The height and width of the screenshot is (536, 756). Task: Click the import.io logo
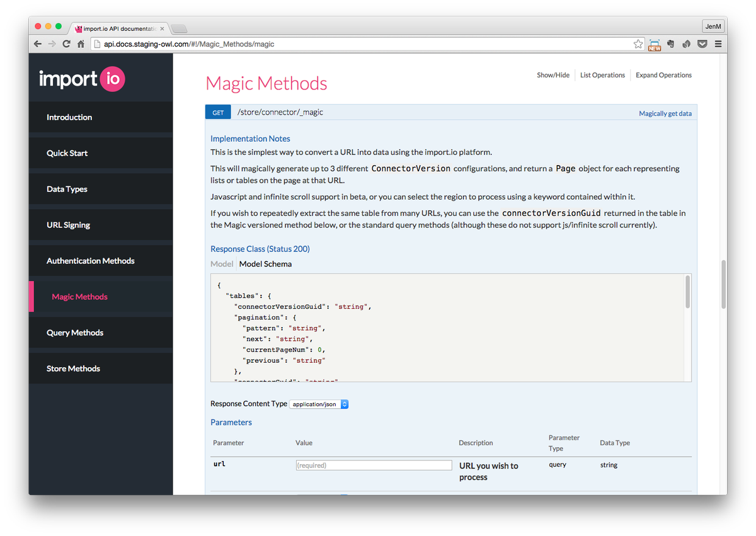pos(82,79)
